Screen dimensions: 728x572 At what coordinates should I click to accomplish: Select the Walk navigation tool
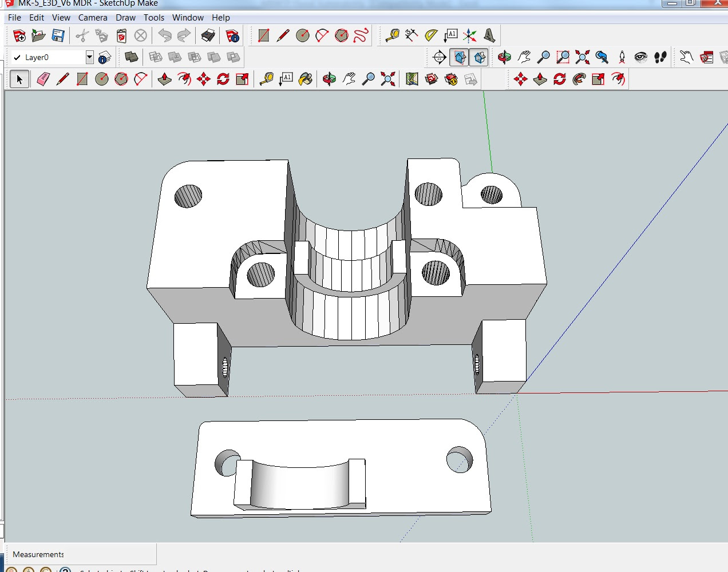pyautogui.click(x=659, y=57)
